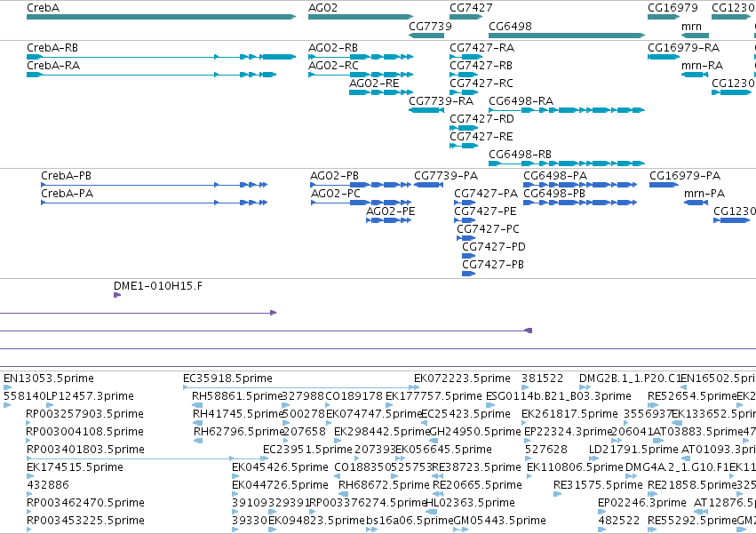Open the RP003257903.5prime EST

click(28, 423)
